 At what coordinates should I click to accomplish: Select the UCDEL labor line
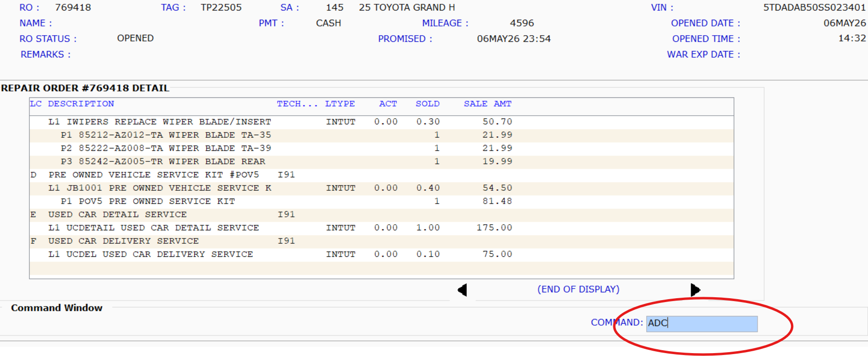pyautogui.click(x=381, y=254)
